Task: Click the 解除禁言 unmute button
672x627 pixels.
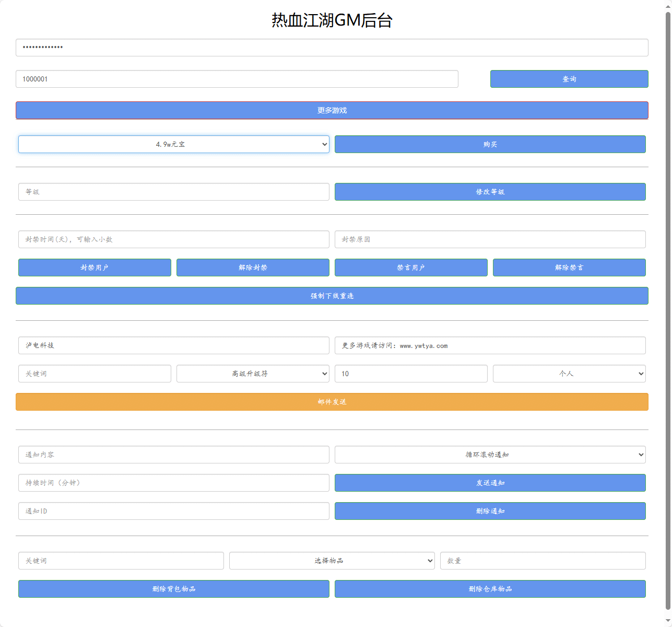Action: [569, 268]
